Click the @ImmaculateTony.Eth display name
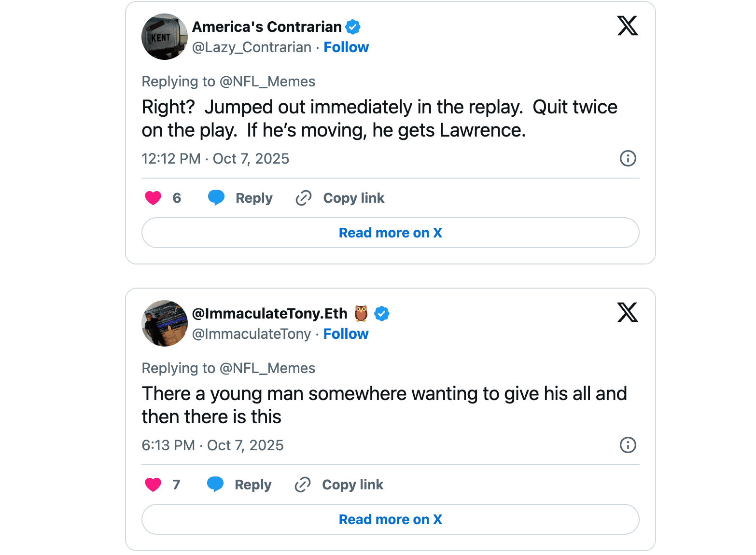Viewport: 756px width, 555px height. (x=269, y=314)
